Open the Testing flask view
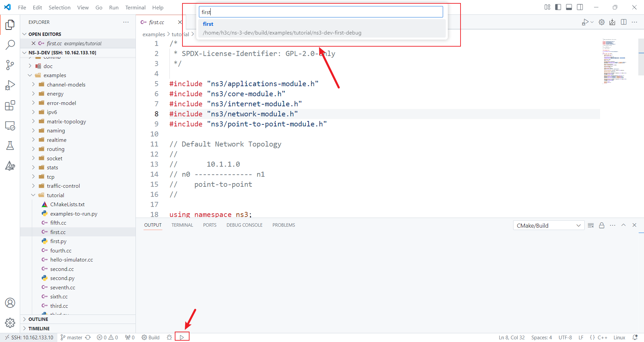Screen dimensions: 644x342 point(10,146)
